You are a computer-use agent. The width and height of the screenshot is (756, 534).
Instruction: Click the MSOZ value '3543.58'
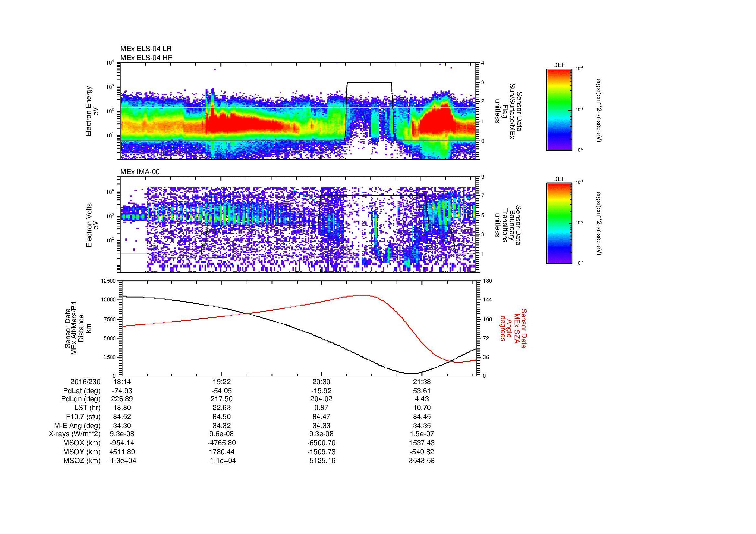[x=422, y=461]
